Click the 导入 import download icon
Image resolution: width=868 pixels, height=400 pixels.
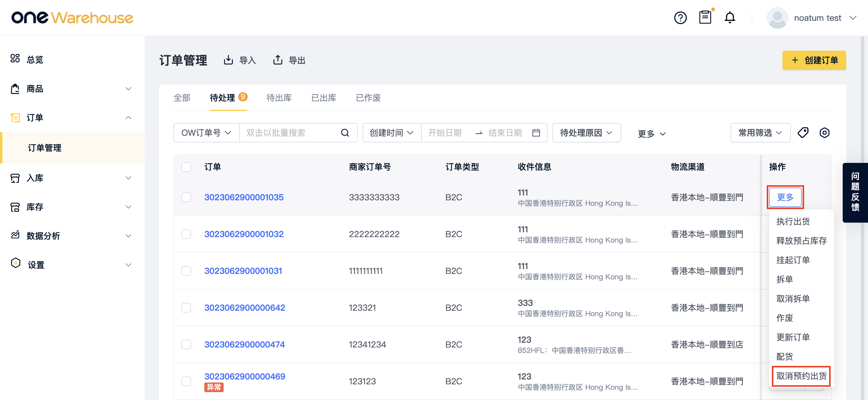coord(228,60)
